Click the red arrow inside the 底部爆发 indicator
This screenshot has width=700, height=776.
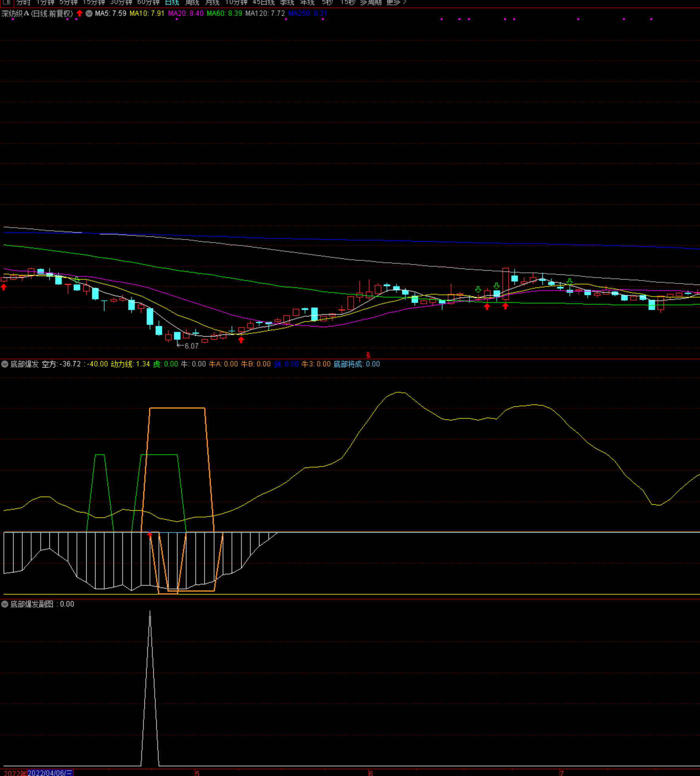pos(150,535)
